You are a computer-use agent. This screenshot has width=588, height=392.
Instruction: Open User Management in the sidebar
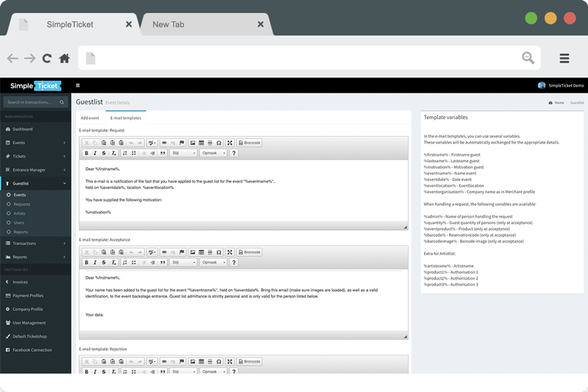coord(35,323)
